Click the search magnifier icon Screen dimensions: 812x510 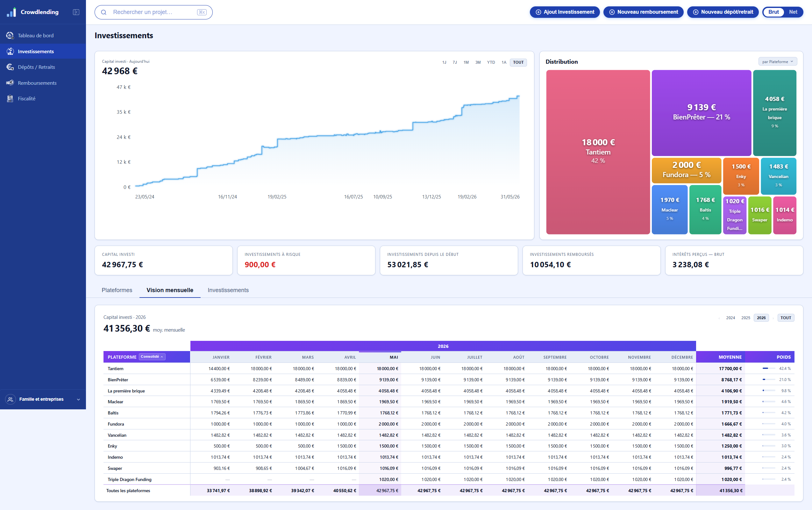[104, 12]
